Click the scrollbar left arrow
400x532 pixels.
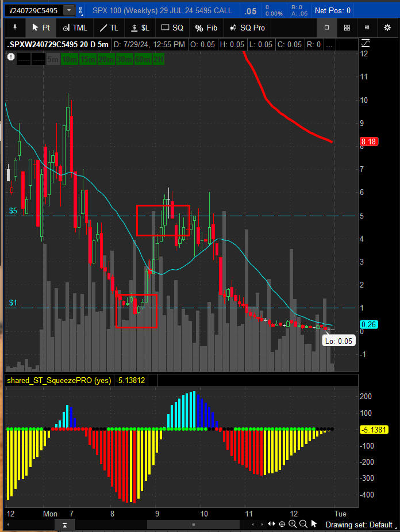(8, 525)
